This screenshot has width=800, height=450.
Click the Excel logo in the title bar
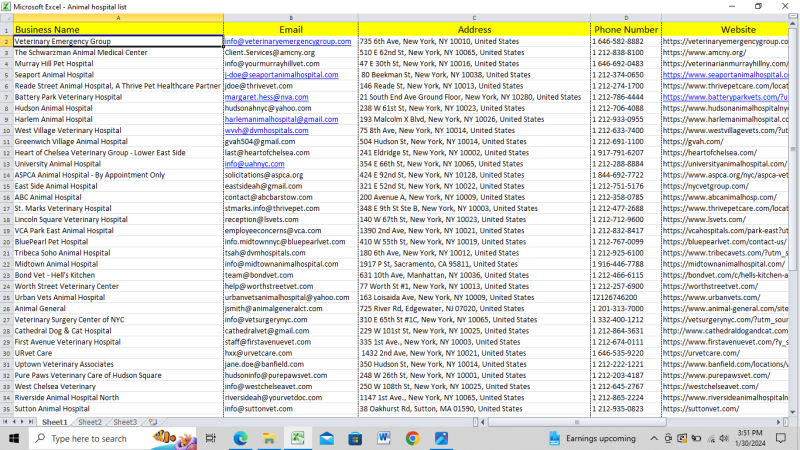point(6,7)
